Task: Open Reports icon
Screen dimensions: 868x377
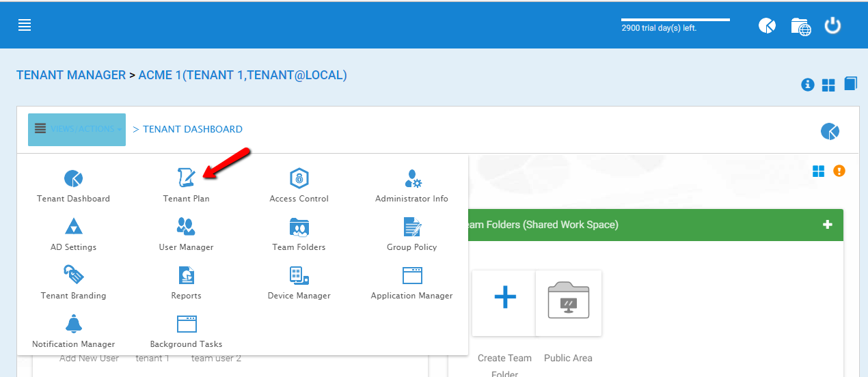Action: 186,275
